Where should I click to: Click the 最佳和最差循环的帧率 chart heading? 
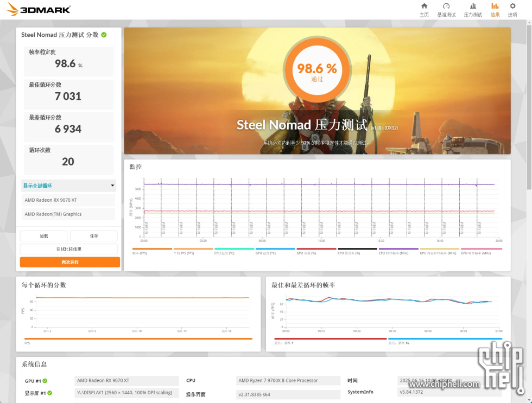303,285
